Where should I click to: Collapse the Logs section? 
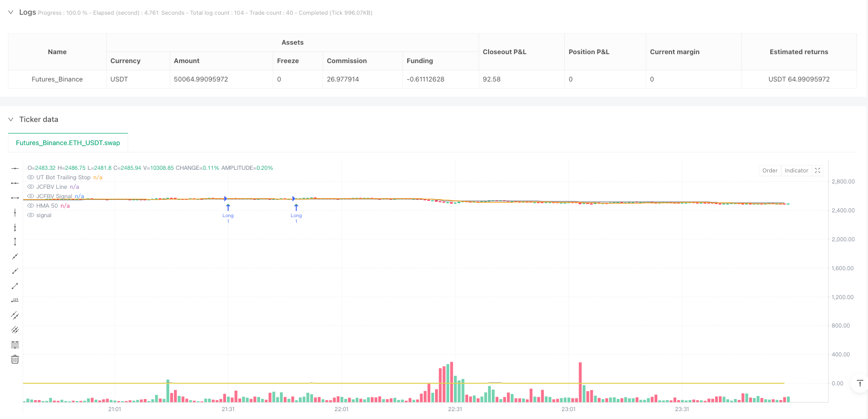11,12
